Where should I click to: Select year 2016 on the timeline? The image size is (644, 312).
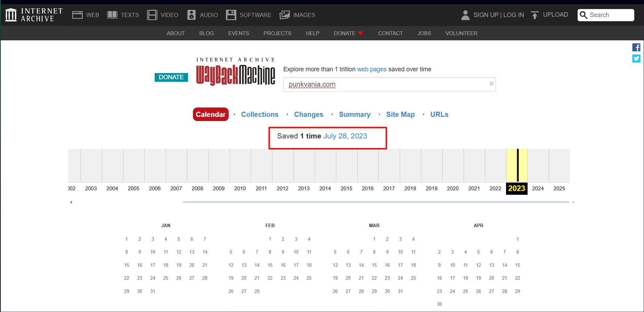(368, 189)
